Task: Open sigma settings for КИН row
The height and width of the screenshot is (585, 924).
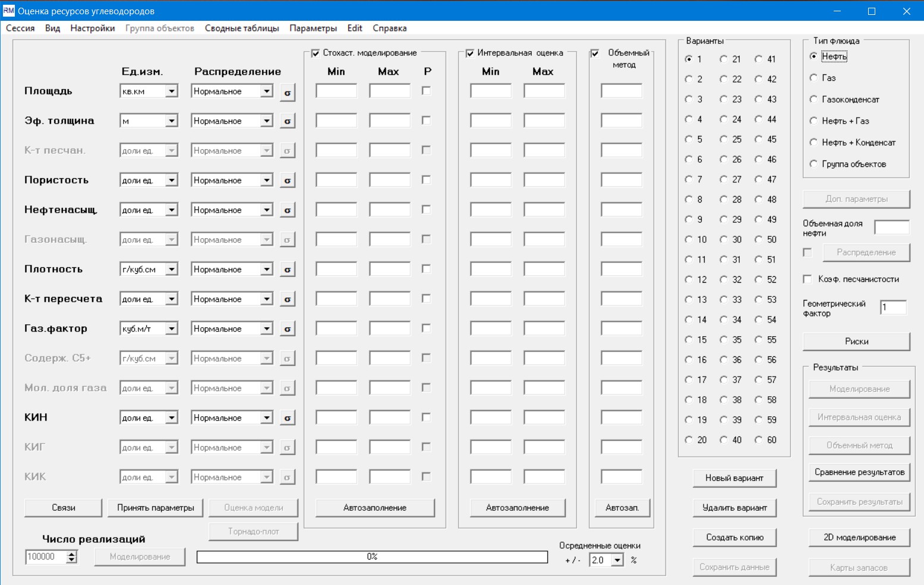Action: coord(287,418)
